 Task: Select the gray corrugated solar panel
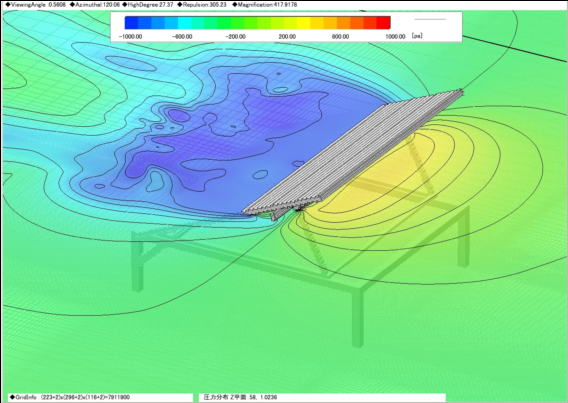(x=353, y=154)
